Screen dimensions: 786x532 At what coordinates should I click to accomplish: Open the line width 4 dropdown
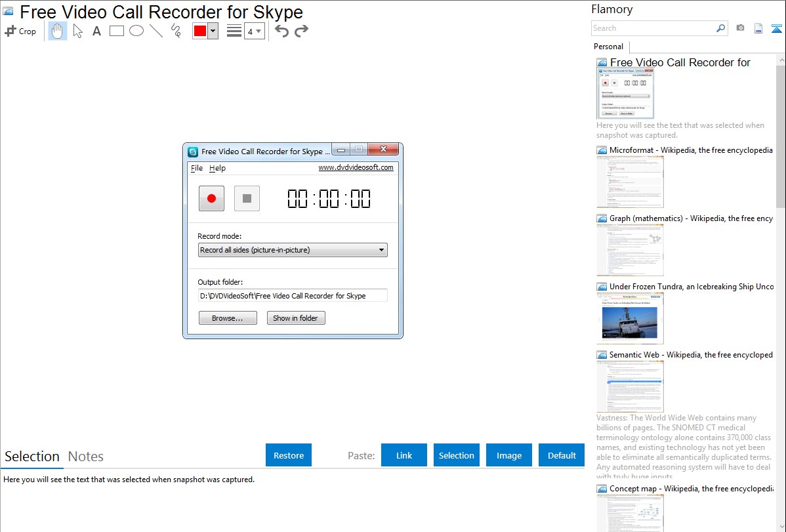254,31
